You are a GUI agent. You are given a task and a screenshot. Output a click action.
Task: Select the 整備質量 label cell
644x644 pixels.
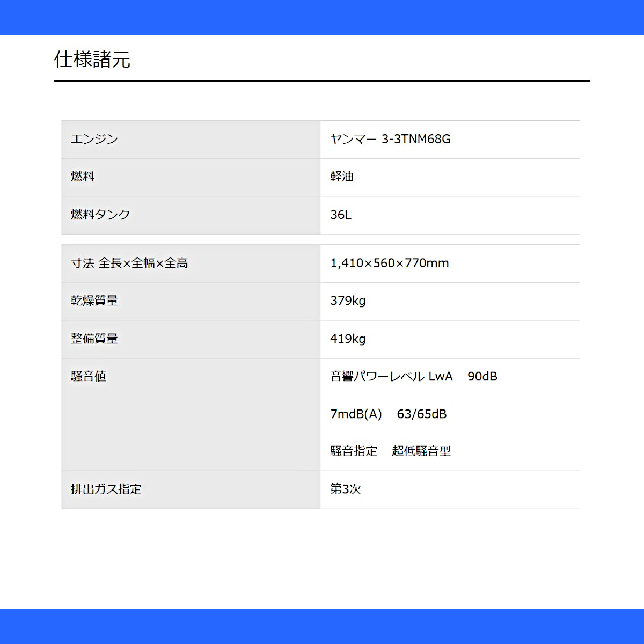tap(191, 340)
